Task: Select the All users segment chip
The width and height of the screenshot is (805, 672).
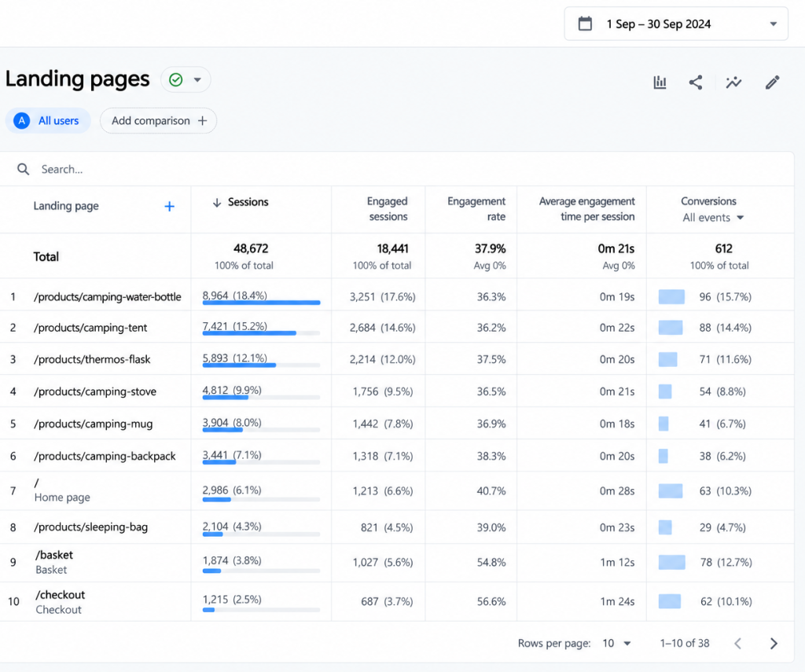Action: [48, 120]
